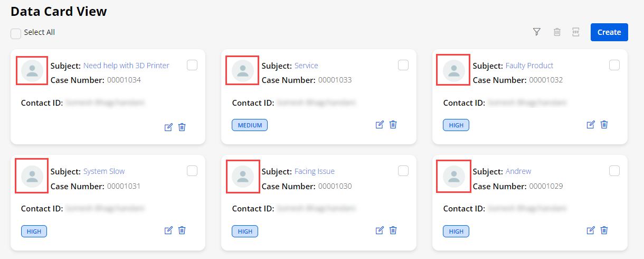Toggle the Select All checkbox
Screen dimensions: 644x259
click(16, 33)
